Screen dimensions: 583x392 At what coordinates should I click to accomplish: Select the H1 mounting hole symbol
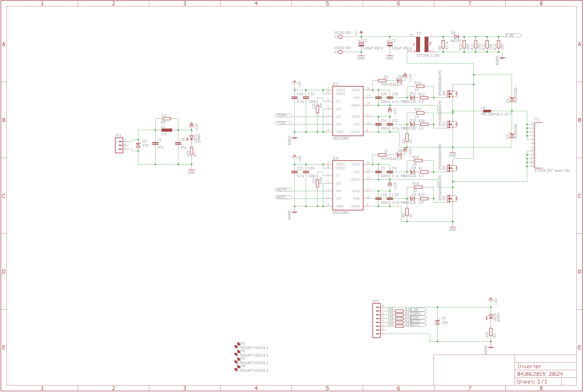coord(237,345)
